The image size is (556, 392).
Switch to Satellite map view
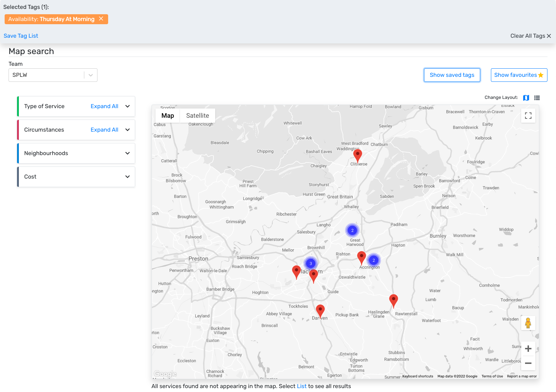click(x=197, y=116)
